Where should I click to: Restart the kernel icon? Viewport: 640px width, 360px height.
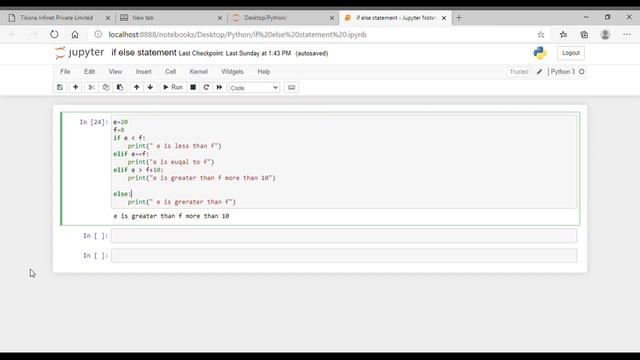point(206,87)
